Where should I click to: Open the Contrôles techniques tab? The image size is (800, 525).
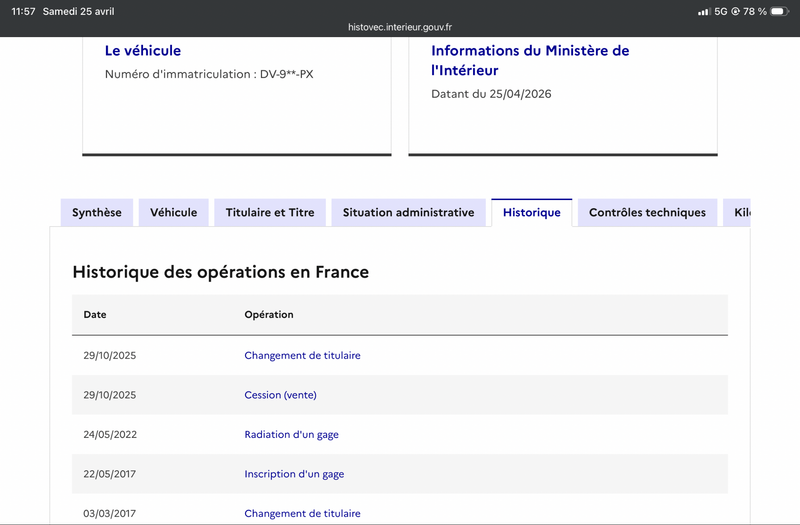tap(647, 212)
